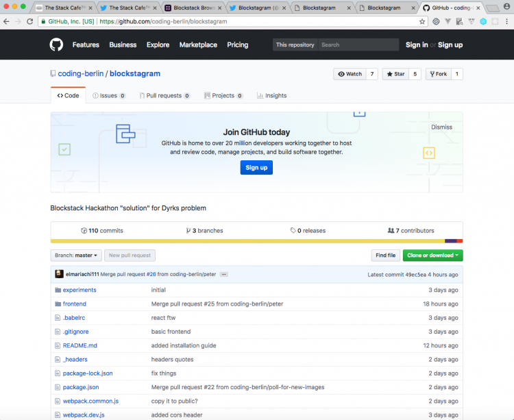This screenshot has height=420, width=514.
Task: Click forward browser arrow
Action: point(18,22)
